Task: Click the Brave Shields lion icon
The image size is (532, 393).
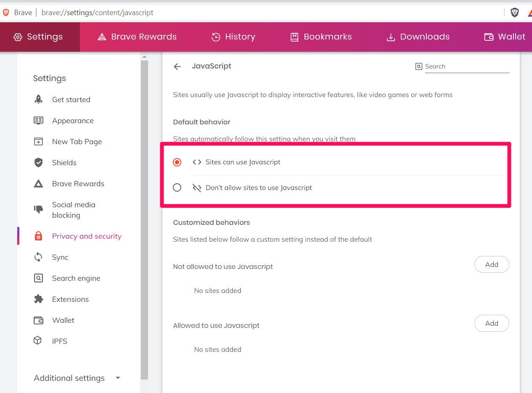Action: [514, 13]
